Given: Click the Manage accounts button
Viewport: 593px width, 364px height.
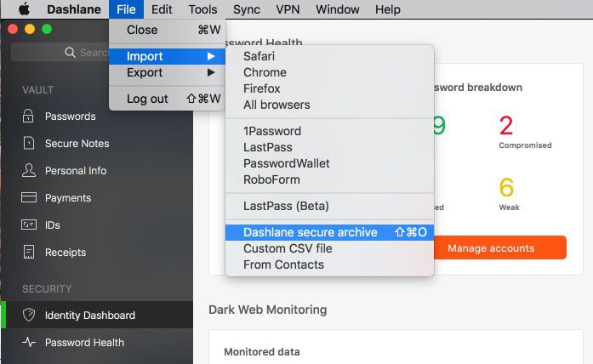Looking at the screenshot, I should pyautogui.click(x=499, y=248).
